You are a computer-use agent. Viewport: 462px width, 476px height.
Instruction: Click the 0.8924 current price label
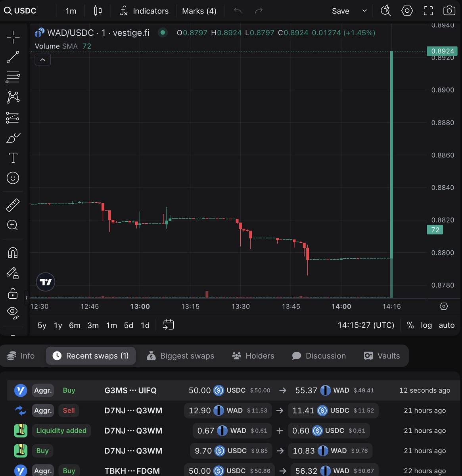[443, 51]
